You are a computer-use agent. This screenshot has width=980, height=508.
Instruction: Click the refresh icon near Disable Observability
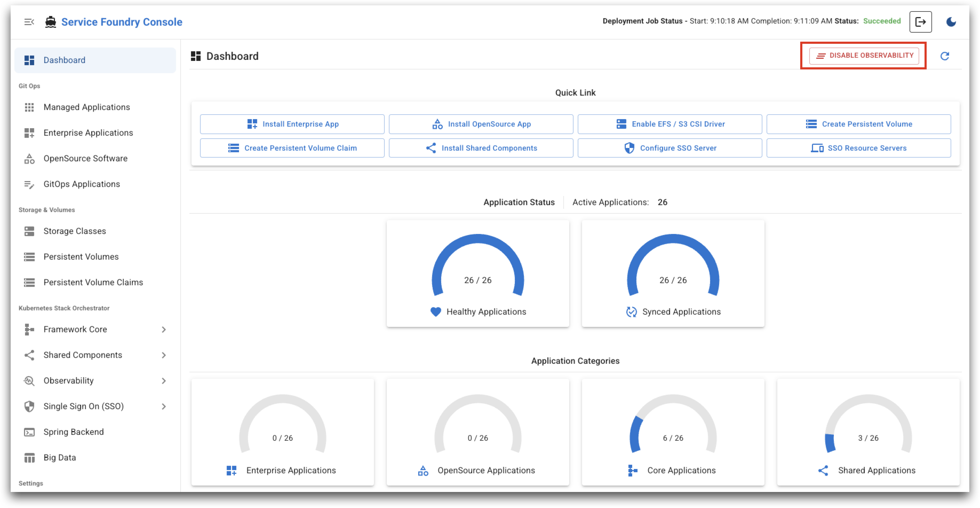coord(945,56)
